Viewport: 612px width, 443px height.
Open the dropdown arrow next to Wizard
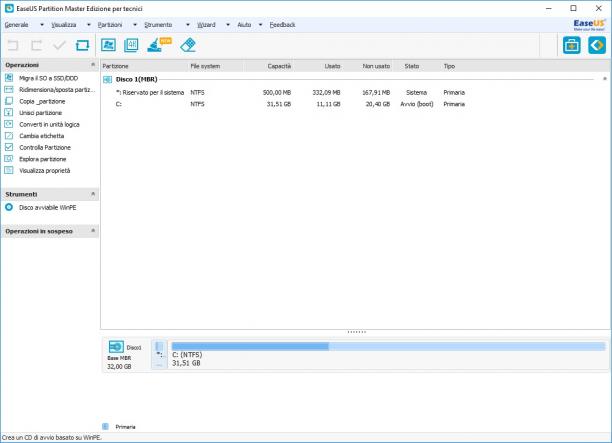228,25
